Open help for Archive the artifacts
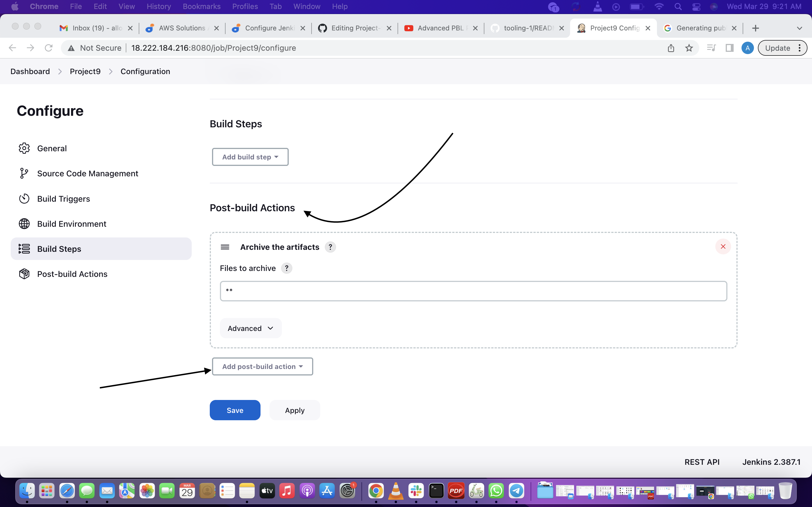Image resolution: width=812 pixels, height=507 pixels. click(330, 247)
